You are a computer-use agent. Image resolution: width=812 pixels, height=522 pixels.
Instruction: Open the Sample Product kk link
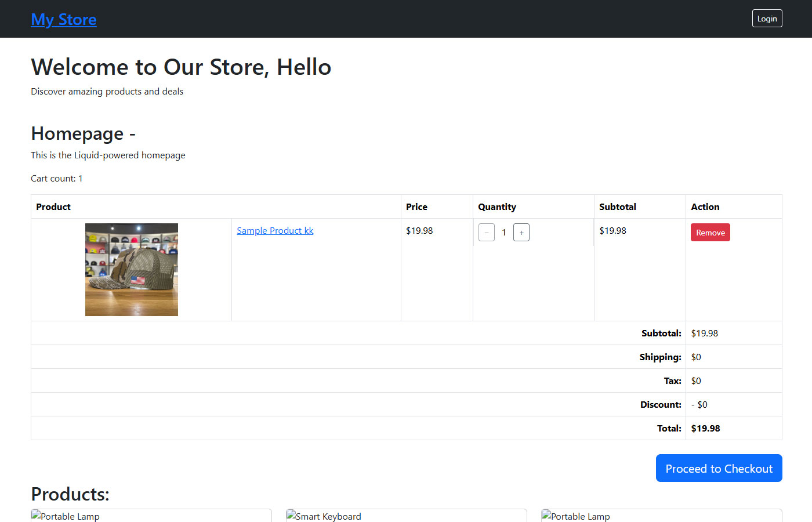[275, 231]
